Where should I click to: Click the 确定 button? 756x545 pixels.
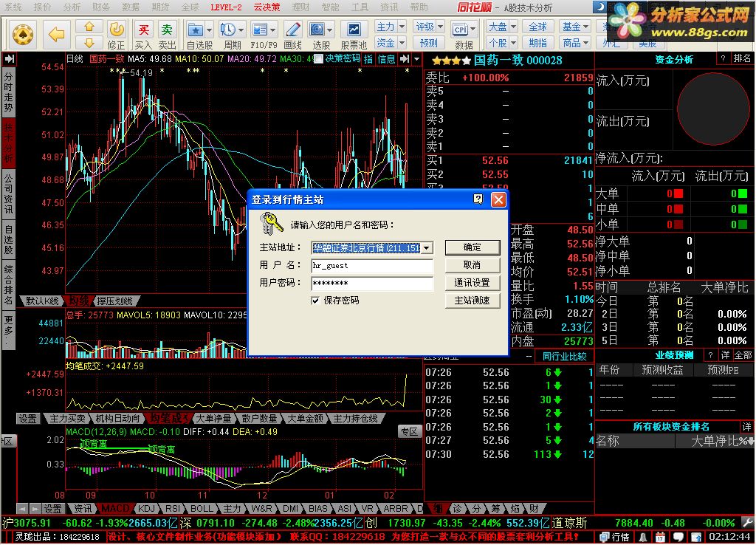tap(472, 247)
